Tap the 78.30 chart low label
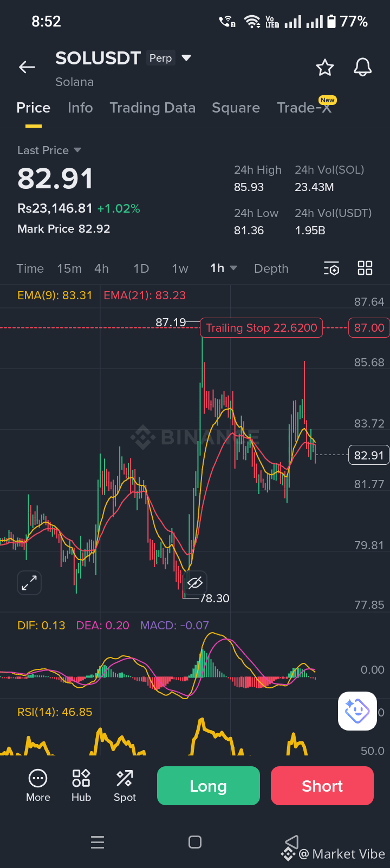This screenshot has width=390, height=868. (215, 599)
